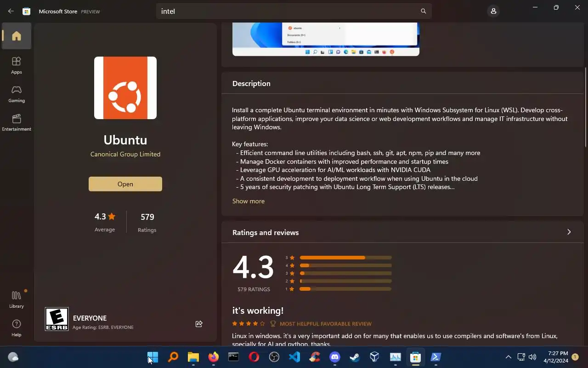
Task: Open OBS Studio from the taskbar
Action: pyautogui.click(x=274, y=357)
